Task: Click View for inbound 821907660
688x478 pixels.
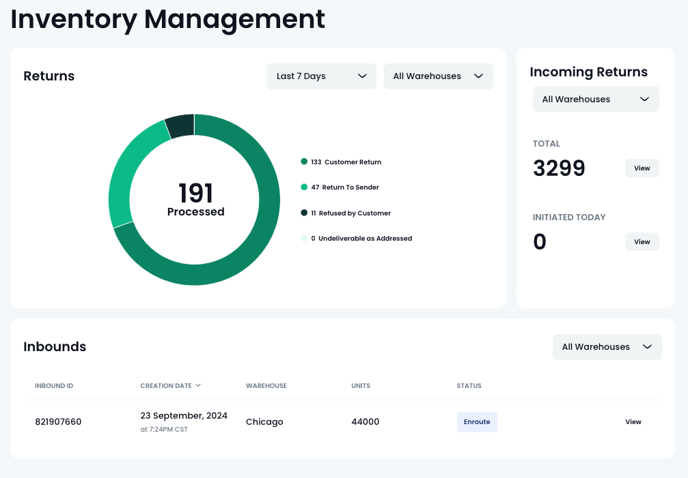Action: coord(633,422)
